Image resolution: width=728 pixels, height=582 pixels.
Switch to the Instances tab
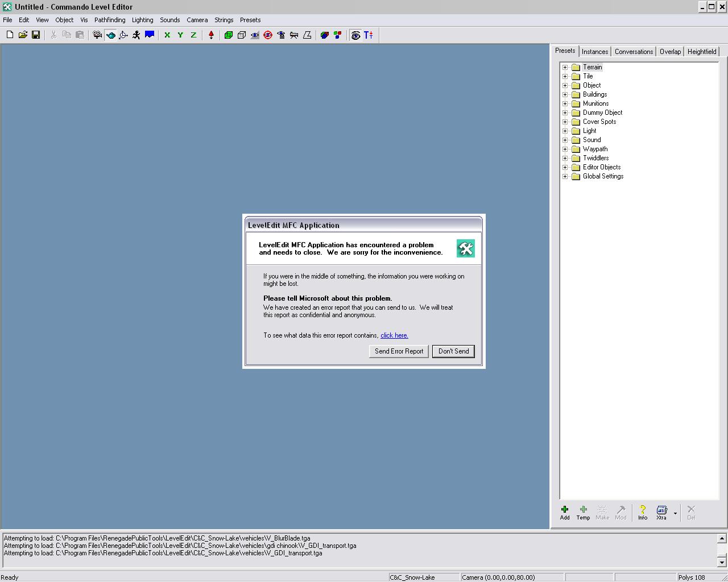tap(595, 52)
